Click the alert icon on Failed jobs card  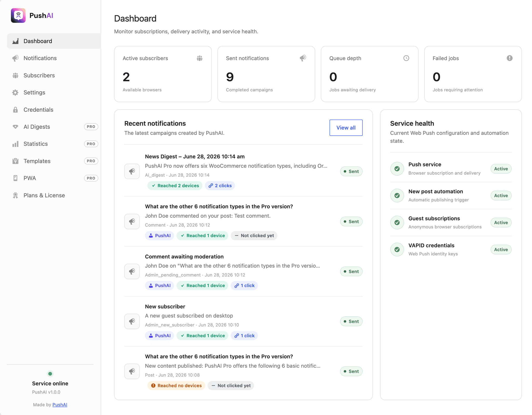(510, 58)
